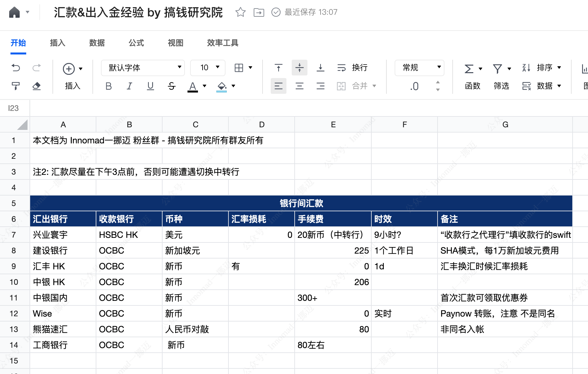Align text left

click(279, 86)
